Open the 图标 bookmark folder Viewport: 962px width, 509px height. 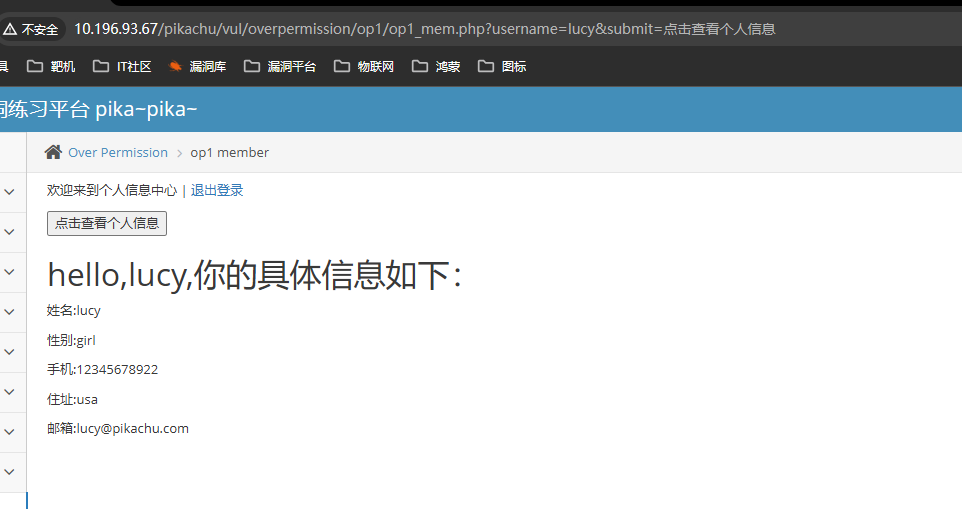pos(502,66)
